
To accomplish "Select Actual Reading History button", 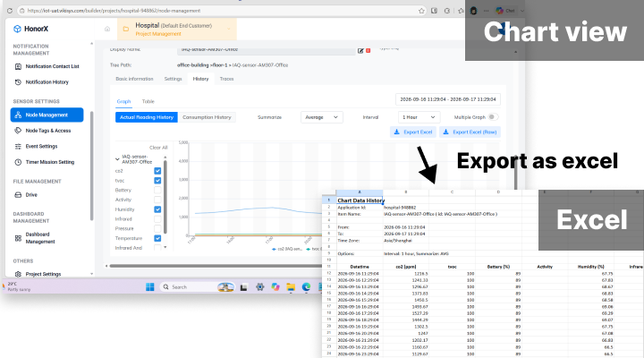I will tap(147, 117).
